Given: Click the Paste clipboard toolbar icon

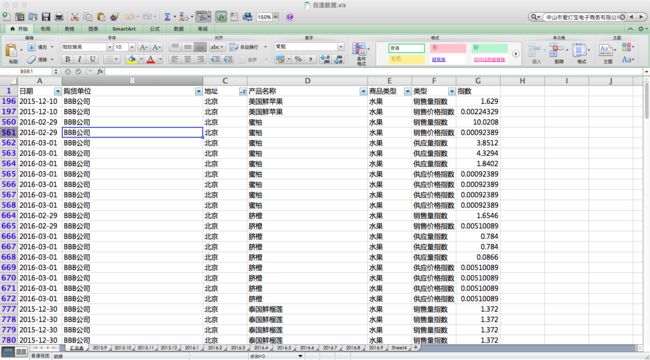Looking at the screenshot, I should point(101,17).
